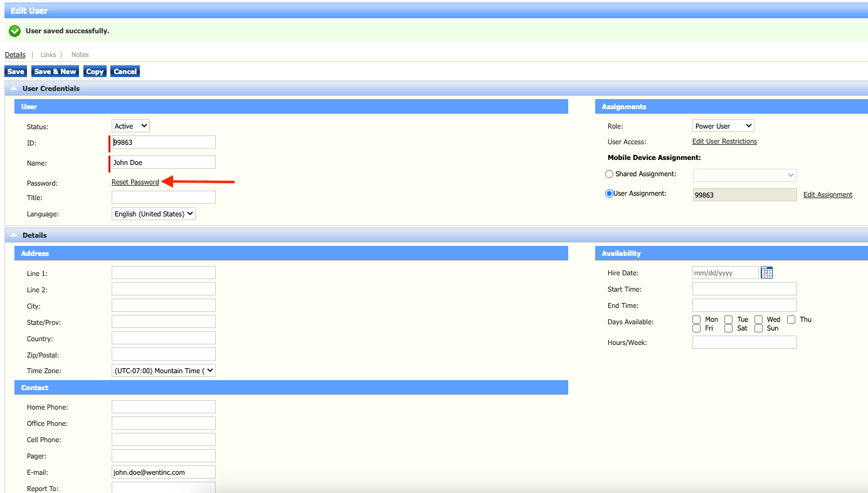Switch to the Notes tab
This screenshot has width=868, height=493.
point(80,55)
